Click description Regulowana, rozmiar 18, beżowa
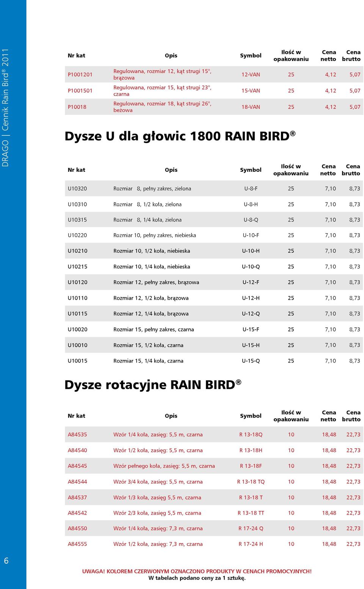364x589 pixels. point(162,107)
